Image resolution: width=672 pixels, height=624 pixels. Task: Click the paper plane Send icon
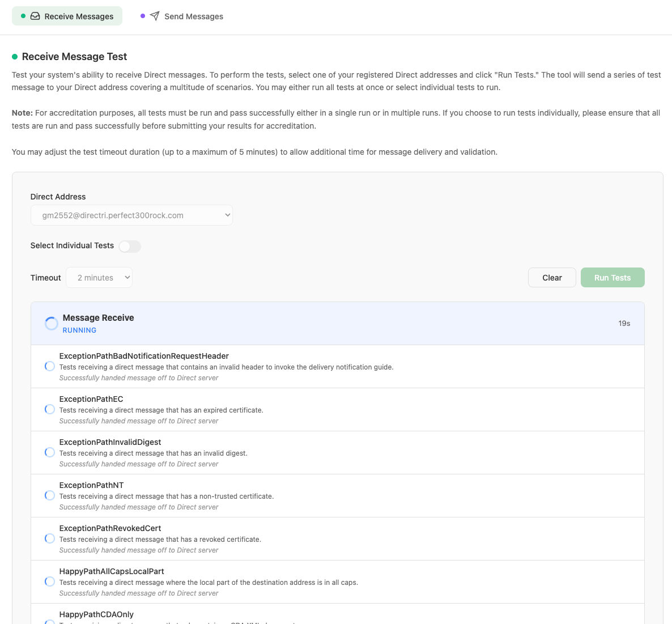pyautogui.click(x=155, y=16)
